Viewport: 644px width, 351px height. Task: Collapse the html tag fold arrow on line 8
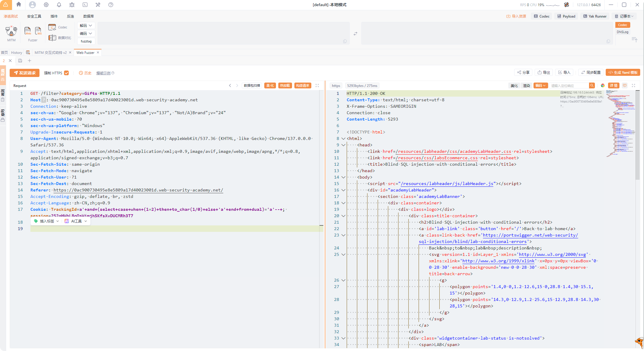(344, 138)
